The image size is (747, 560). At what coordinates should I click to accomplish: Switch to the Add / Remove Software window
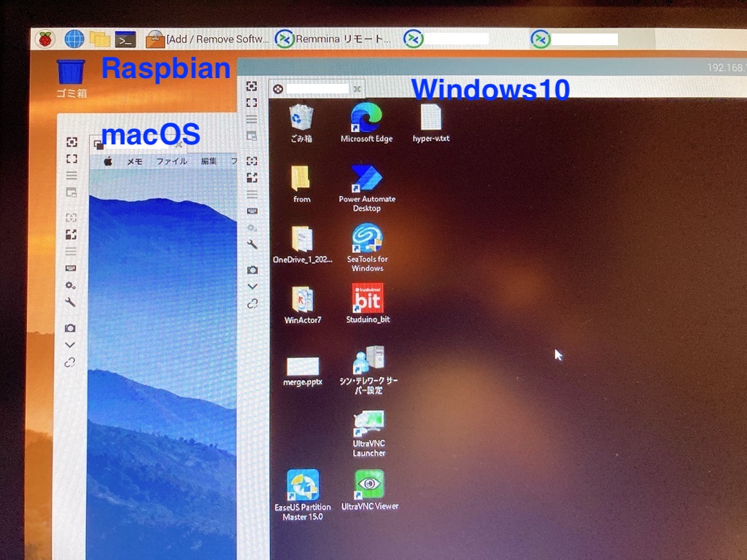coord(207,39)
